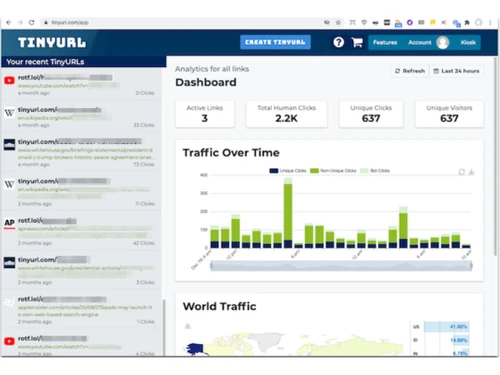
Task: Click the tallest bar in the traffic chart
Action: point(288,213)
